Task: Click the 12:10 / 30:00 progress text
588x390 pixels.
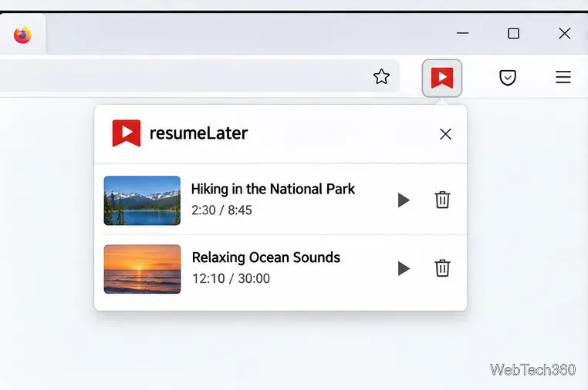Action: 231,279
